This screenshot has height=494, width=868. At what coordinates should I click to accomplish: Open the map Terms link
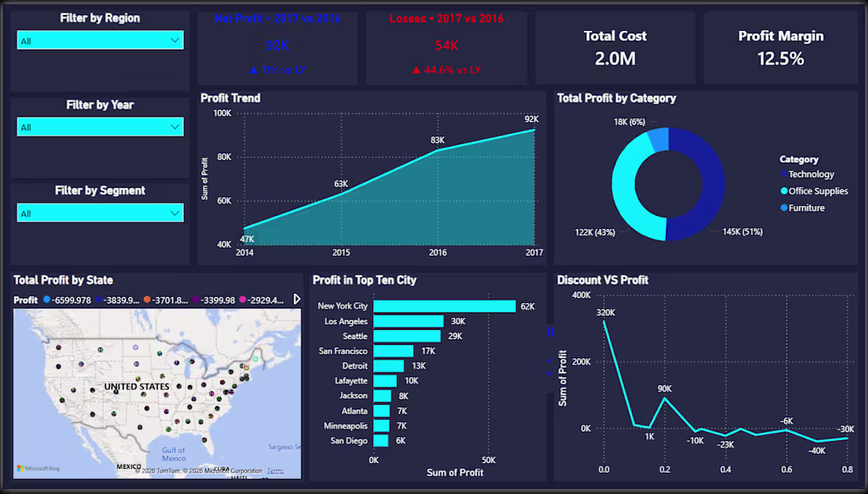coord(275,471)
